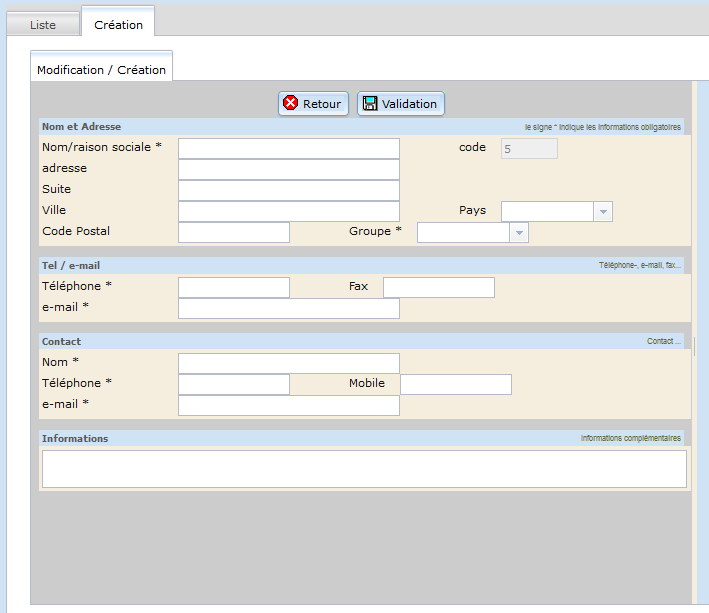Click into the Suite address field
This screenshot has height=613, width=709.
point(288,190)
